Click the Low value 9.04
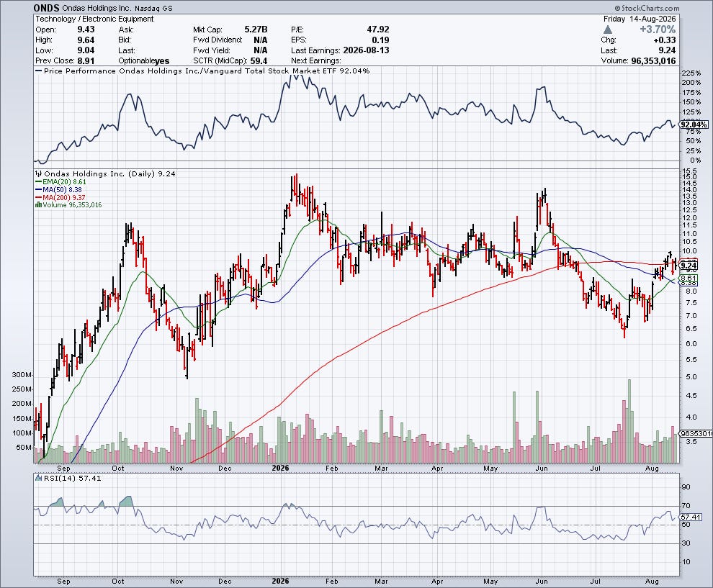Viewport: 713px width, 588px height. pyautogui.click(x=86, y=50)
